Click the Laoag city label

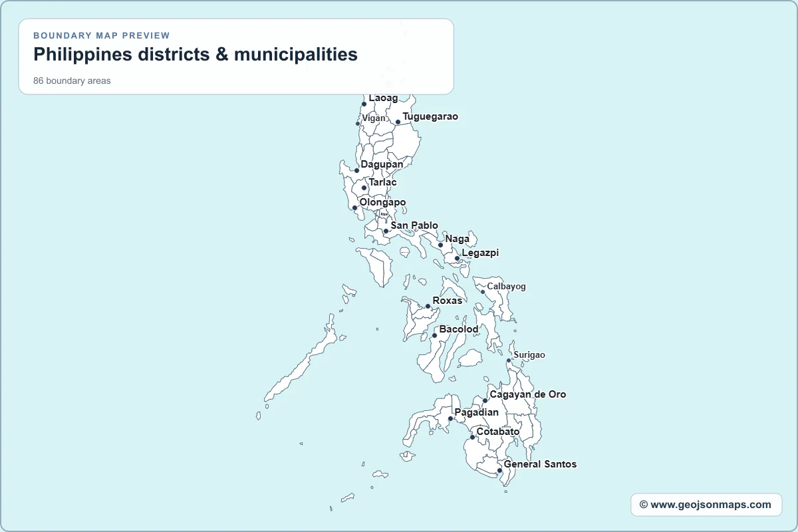point(383,98)
